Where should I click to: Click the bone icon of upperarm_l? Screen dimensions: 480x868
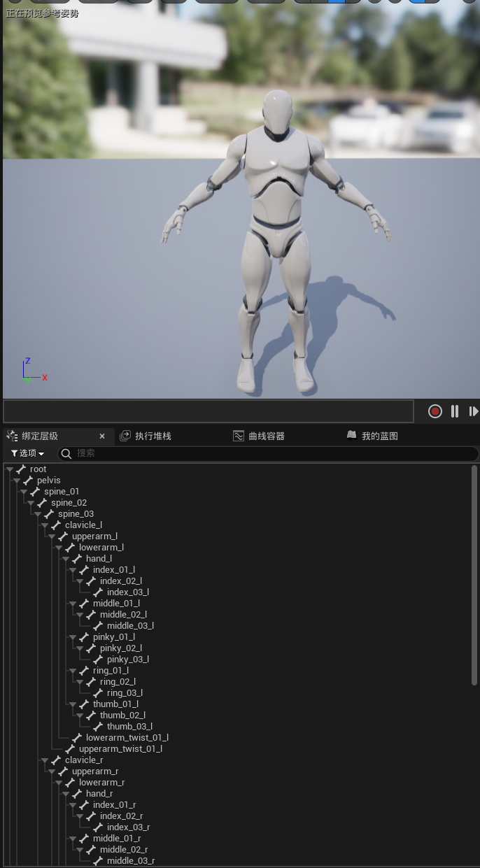point(63,536)
